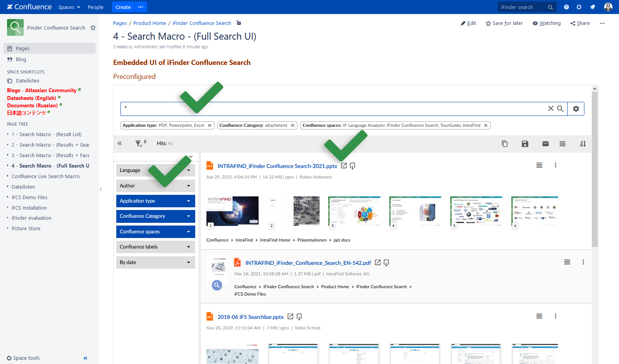Open page more actions ellipsis
This screenshot has height=364, width=619.
click(602, 23)
